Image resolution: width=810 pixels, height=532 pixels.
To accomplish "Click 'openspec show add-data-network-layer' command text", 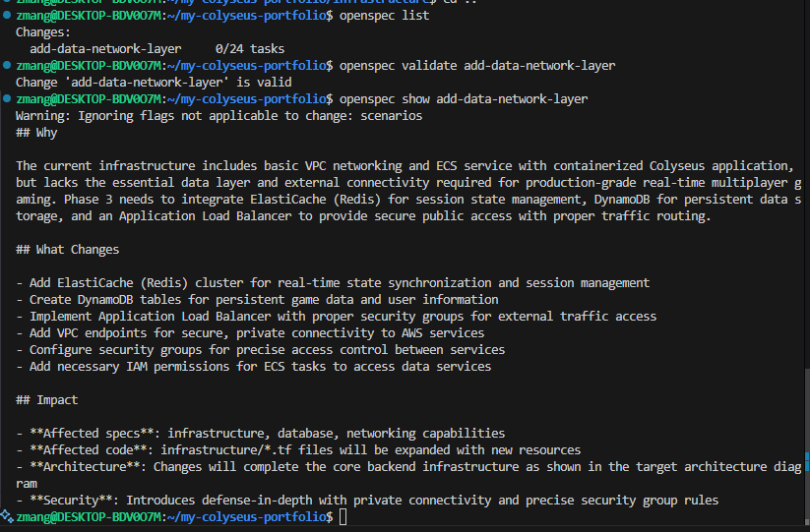I will click(464, 99).
